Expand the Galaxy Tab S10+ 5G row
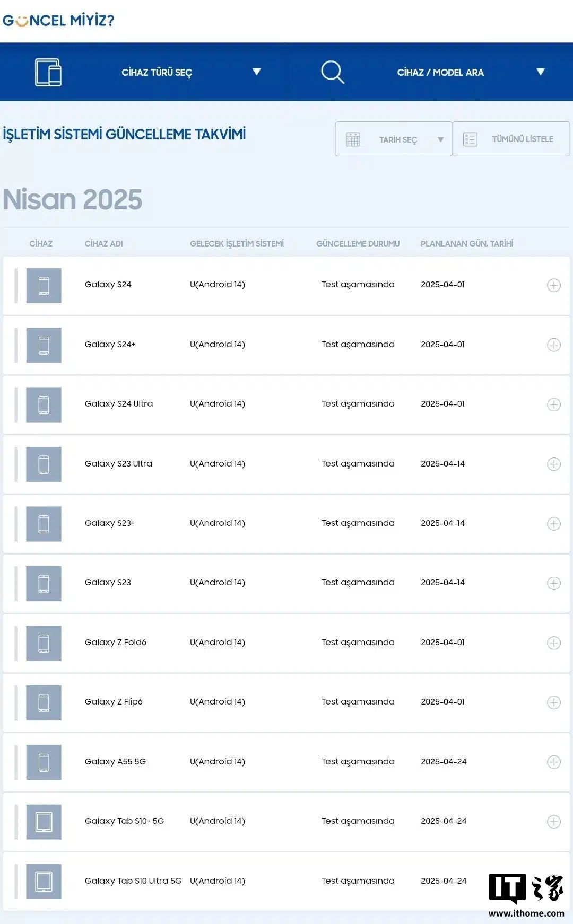Screen dimensions: 573x924 pos(554,822)
